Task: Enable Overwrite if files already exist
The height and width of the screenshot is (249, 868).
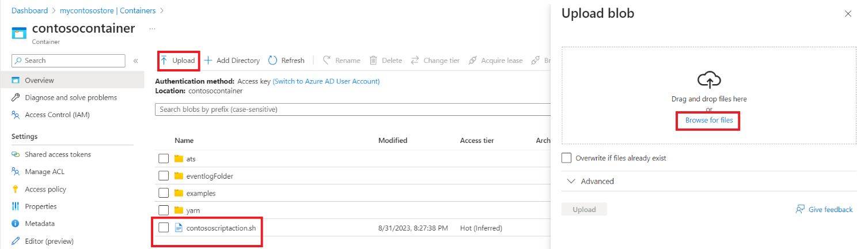Action: point(567,158)
